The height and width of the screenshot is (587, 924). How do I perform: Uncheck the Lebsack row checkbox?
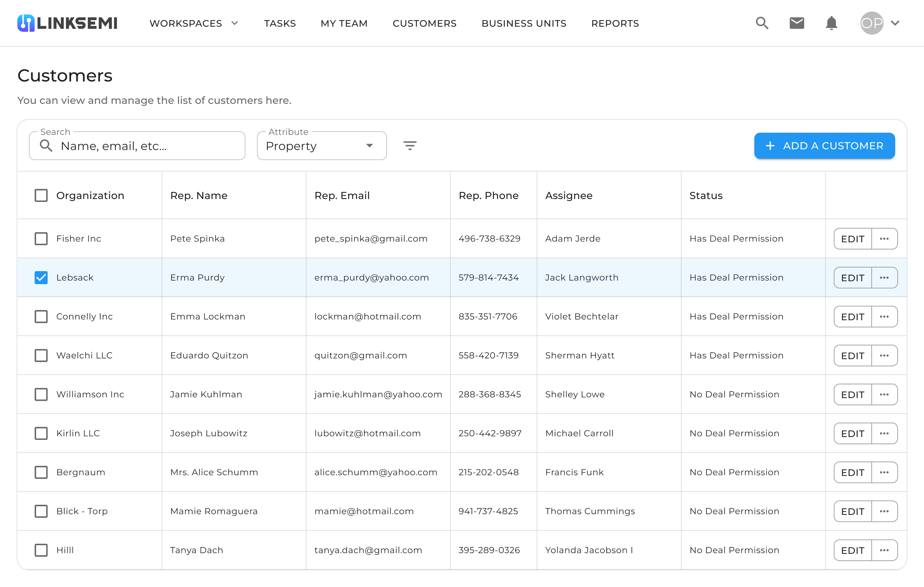[41, 278]
